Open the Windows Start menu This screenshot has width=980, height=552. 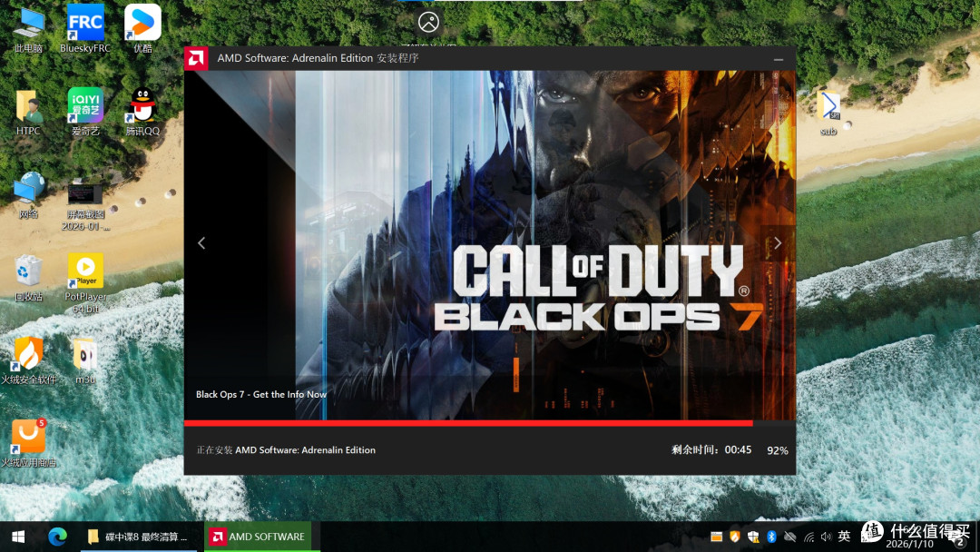(18, 537)
